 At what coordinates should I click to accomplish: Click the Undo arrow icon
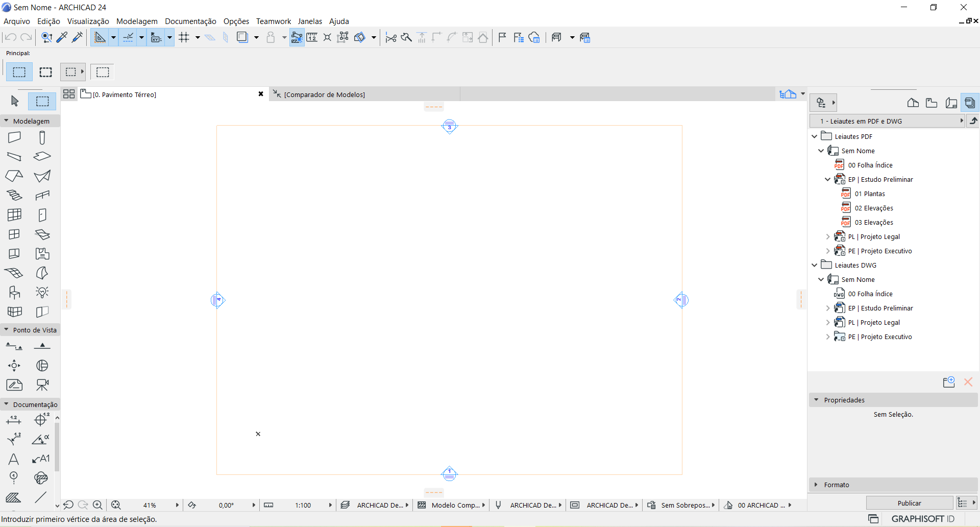point(11,37)
